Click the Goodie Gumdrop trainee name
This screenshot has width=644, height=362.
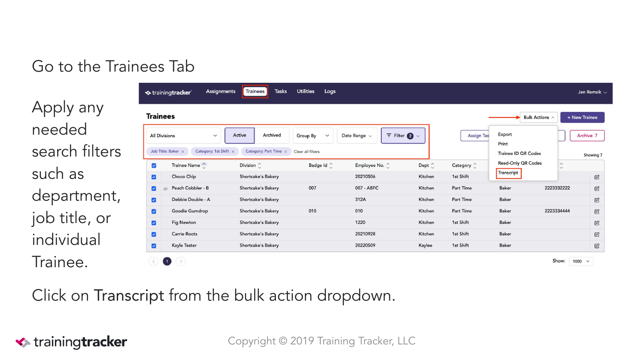click(190, 211)
